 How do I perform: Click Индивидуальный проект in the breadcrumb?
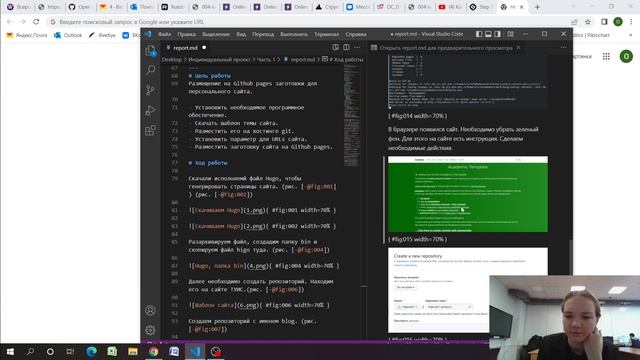tap(219, 60)
